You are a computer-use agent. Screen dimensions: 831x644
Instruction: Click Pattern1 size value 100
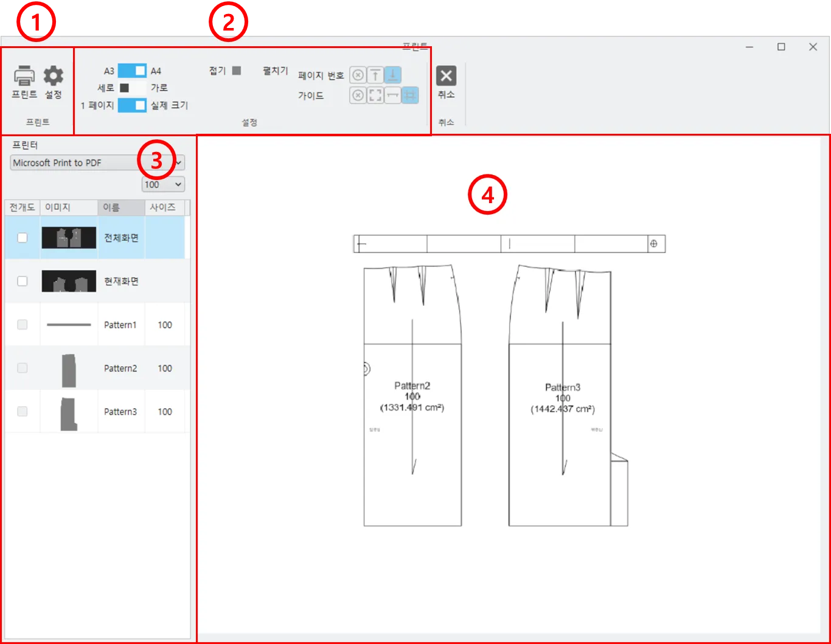click(x=165, y=325)
